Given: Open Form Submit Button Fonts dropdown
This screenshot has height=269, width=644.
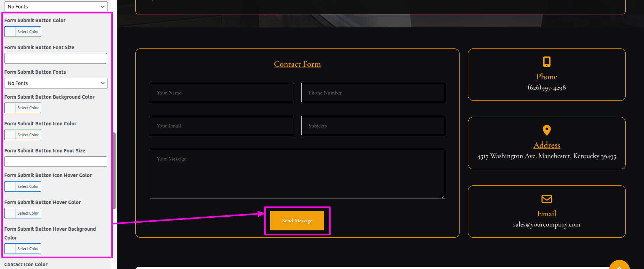Looking at the screenshot, I should click(x=56, y=83).
